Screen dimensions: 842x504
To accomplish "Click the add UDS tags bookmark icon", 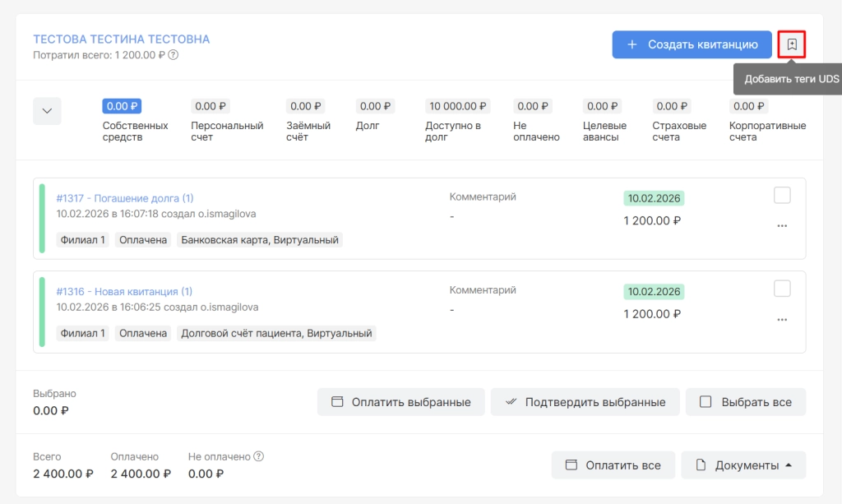I will pyautogui.click(x=792, y=44).
